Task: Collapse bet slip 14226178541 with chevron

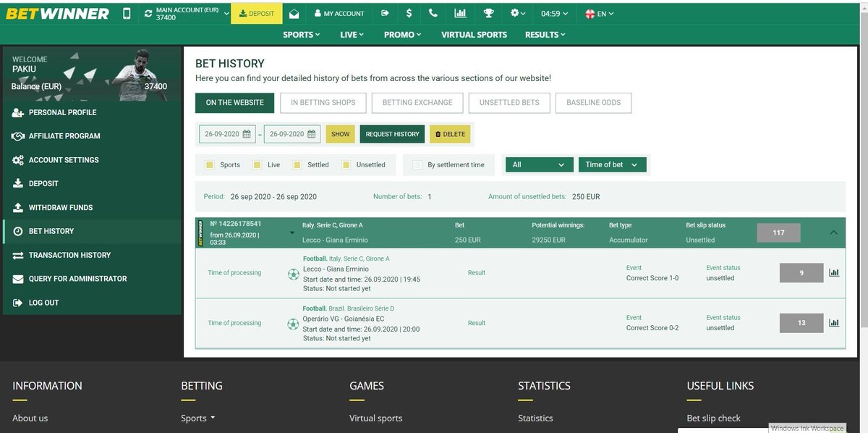Action: pos(833,232)
